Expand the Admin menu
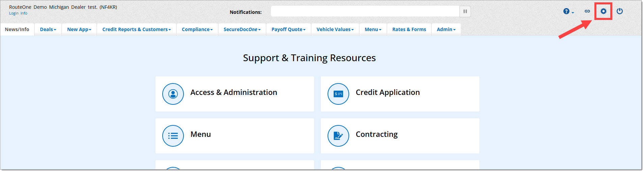Image resolution: width=644 pixels, height=172 pixels. coord(446,29)
